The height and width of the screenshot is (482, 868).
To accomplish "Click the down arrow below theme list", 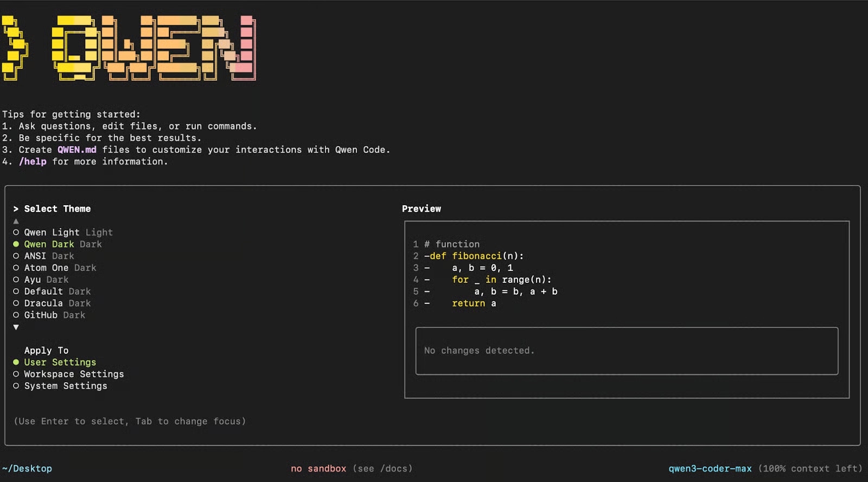I will (x=16, y=327).
